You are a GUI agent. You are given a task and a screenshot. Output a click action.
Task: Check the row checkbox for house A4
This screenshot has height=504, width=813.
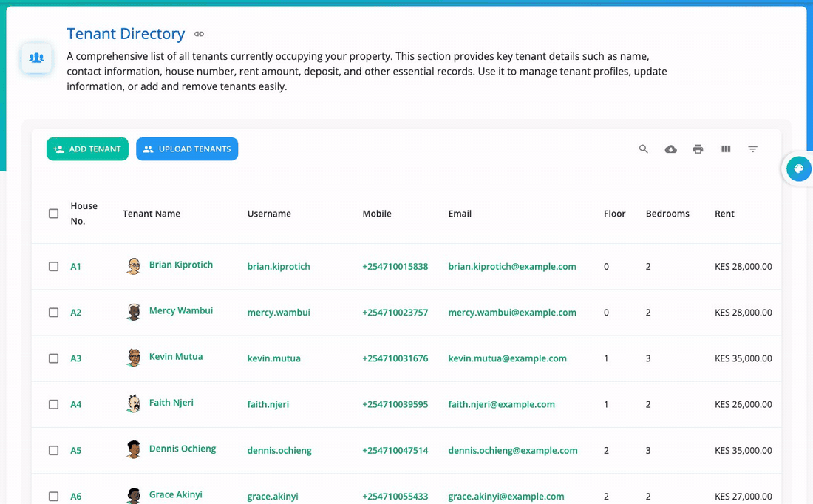pyautogui.click(x=53, y=404)
